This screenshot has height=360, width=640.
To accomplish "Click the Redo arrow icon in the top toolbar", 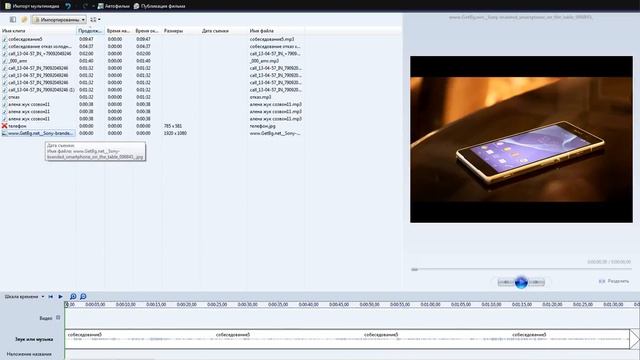I will point(85,6).
